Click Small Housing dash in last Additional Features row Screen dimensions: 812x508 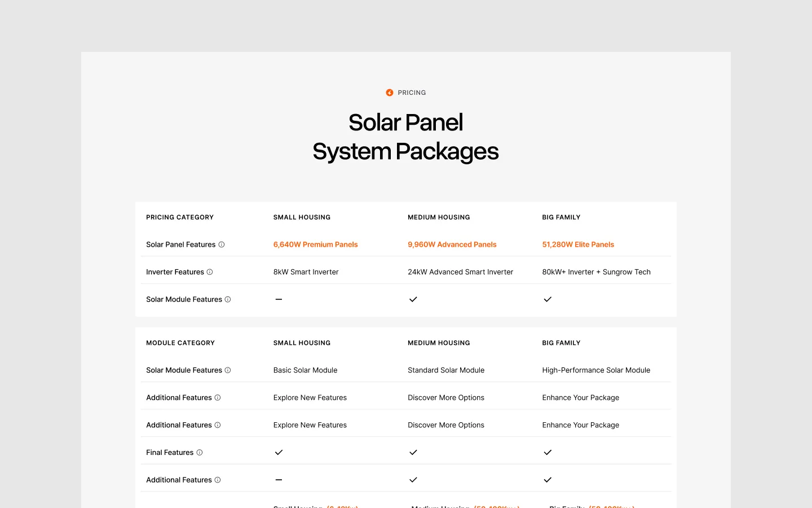[x=279, y=480]
